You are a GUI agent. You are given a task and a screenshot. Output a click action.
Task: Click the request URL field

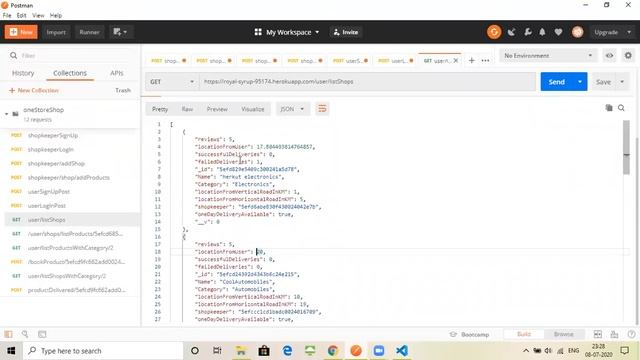(367, 82)
